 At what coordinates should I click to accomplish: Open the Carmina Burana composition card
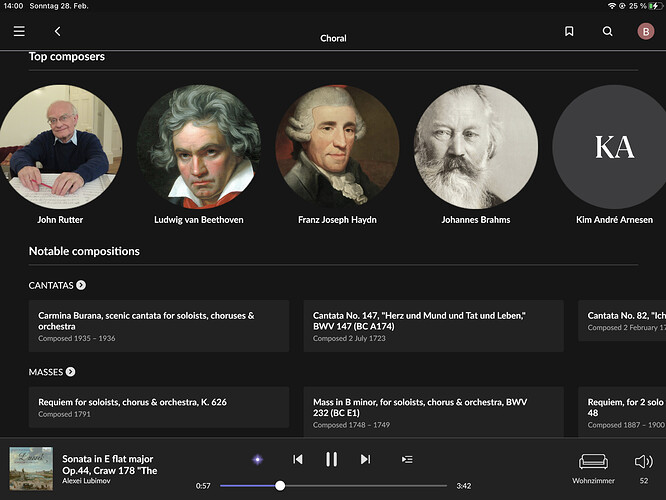(159, 326)
